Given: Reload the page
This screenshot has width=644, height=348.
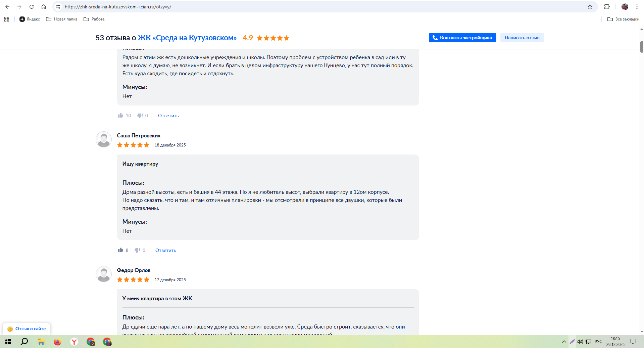Looking at the screenshot, I should 32,7.
